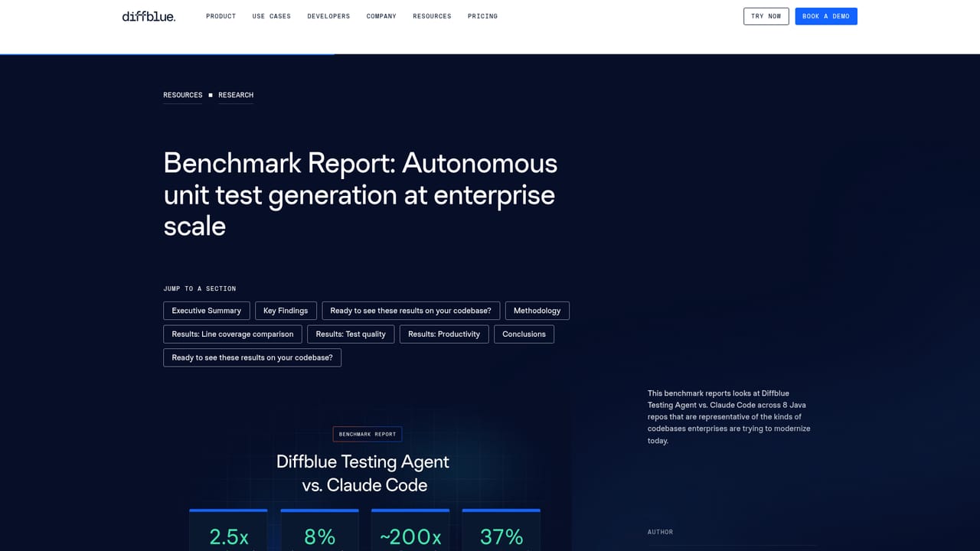
Task: Jump to Results: Productivity section
Action: coord(444,334)
